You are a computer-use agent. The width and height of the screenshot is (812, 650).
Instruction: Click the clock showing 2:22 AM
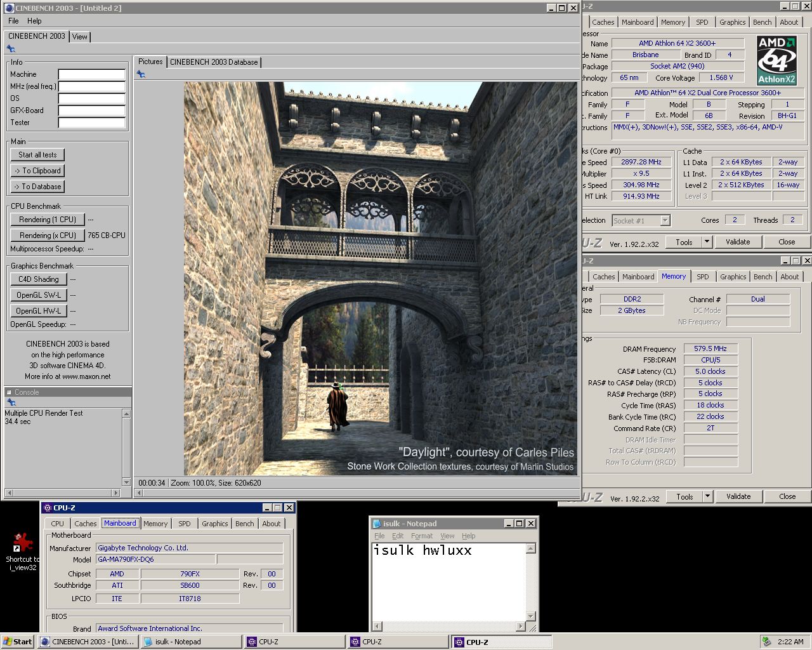790,642
